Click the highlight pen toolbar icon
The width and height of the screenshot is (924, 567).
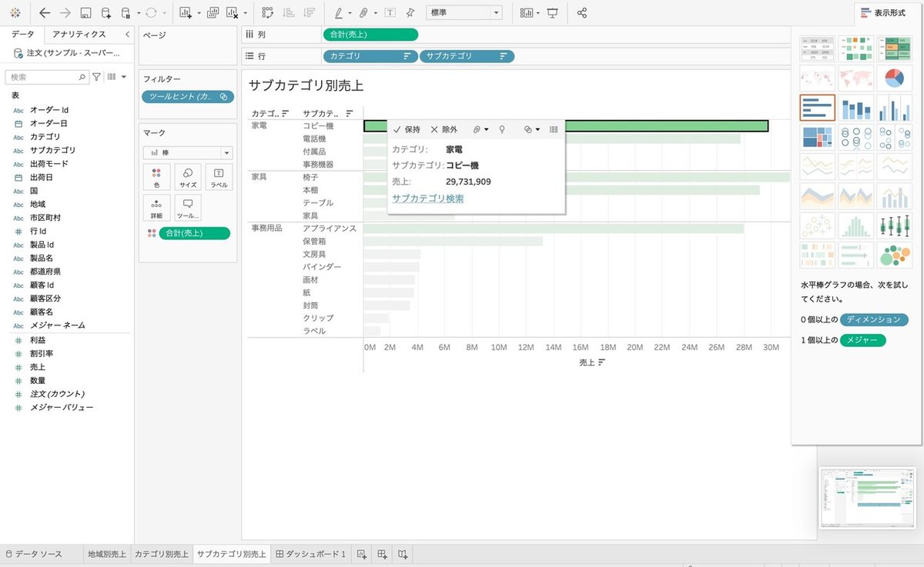tap(339, 13)
